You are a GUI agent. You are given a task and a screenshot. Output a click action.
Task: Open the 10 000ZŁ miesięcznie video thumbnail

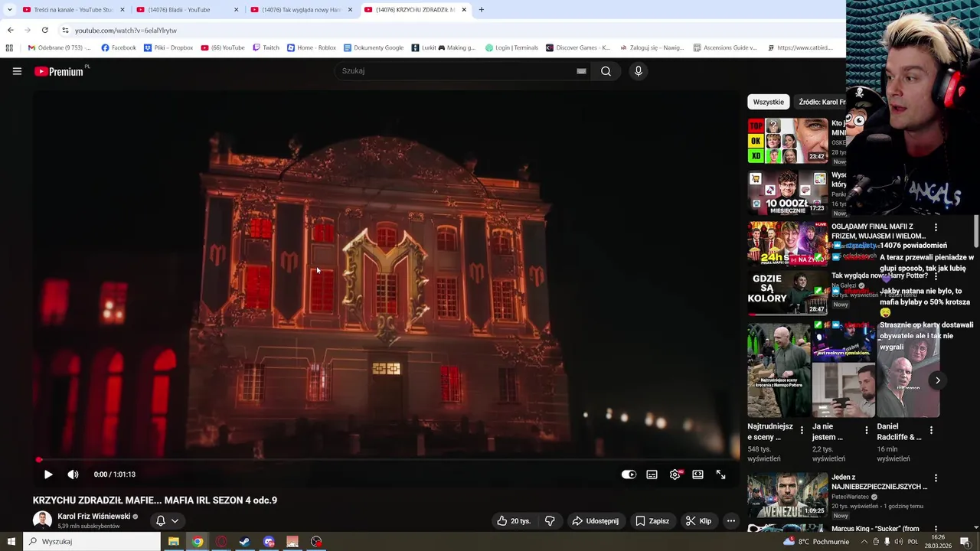click(788, 193)
